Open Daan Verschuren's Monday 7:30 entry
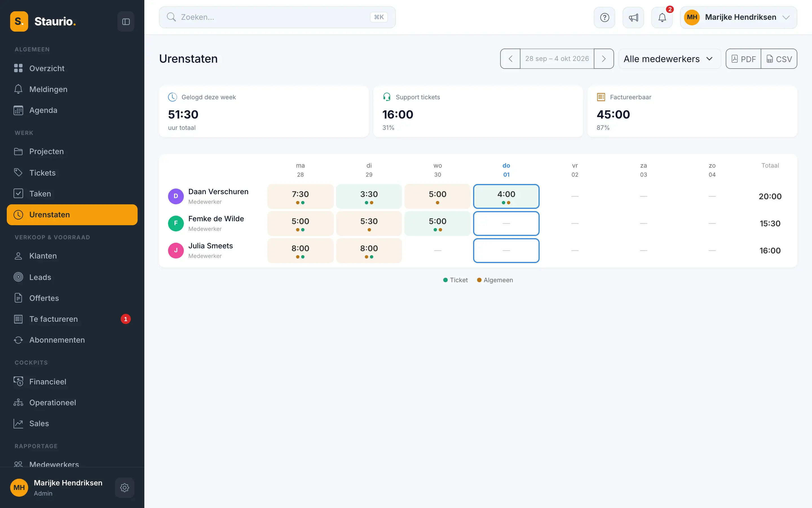 pos(300,196)
